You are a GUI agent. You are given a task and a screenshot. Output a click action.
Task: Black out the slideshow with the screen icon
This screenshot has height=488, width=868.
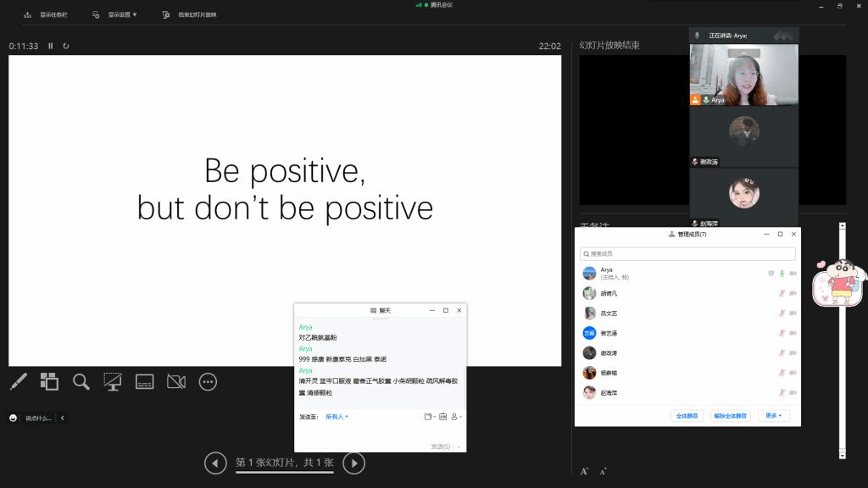[113, 382]
